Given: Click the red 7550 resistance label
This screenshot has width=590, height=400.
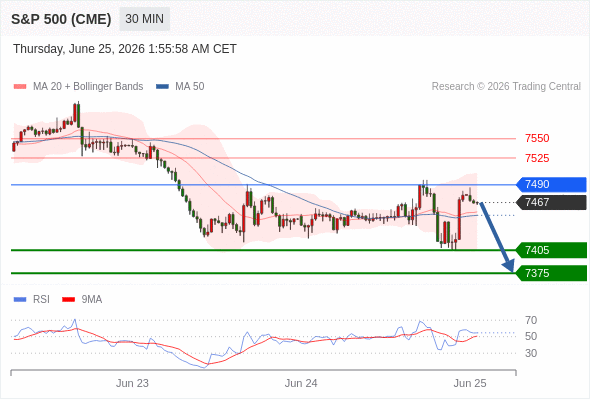Looking at the screenshot, I should [x=537, y=138].
